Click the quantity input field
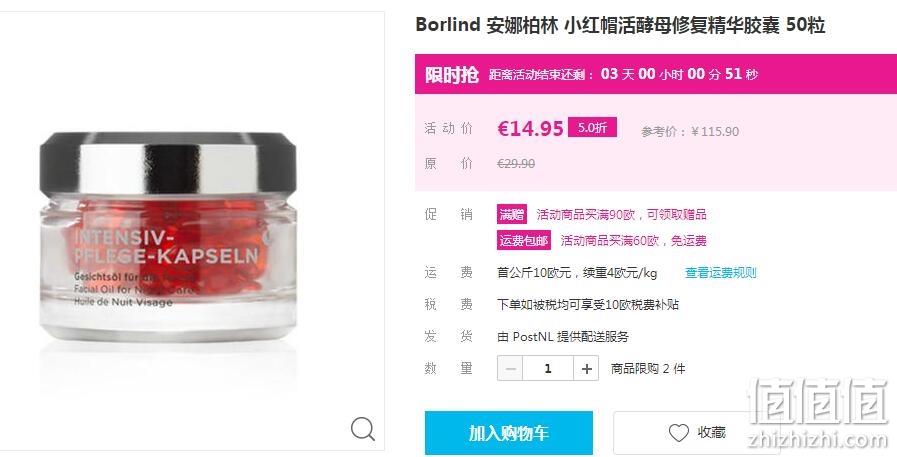Screen dimensions: 897x457 pyautogui.click(x=548, y=368)
